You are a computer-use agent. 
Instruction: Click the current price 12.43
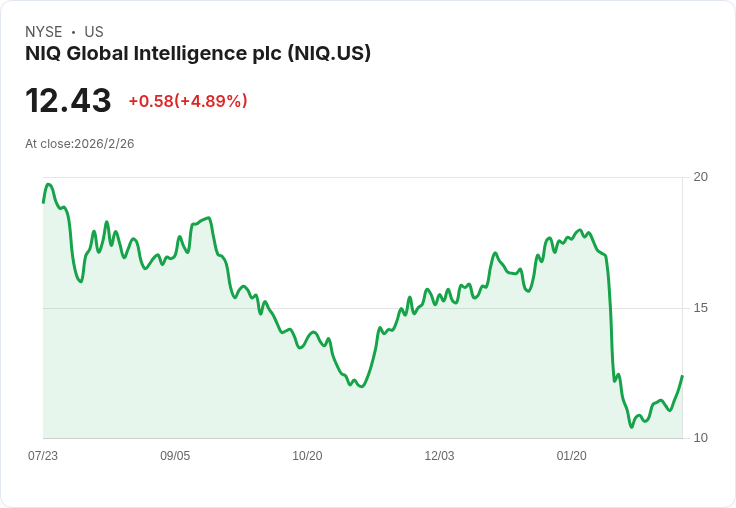coord(68,101)
